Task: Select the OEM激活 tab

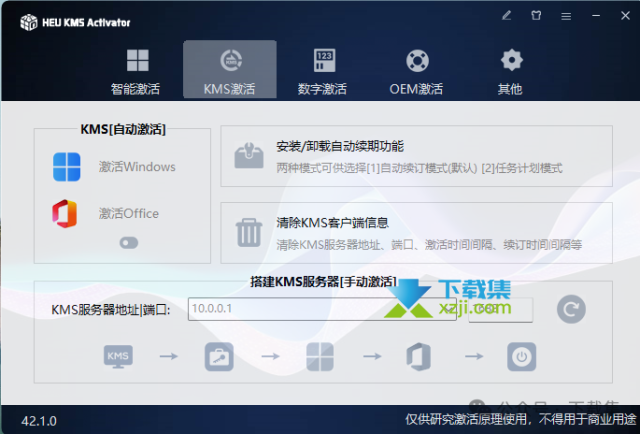Action: click(416, 70)
